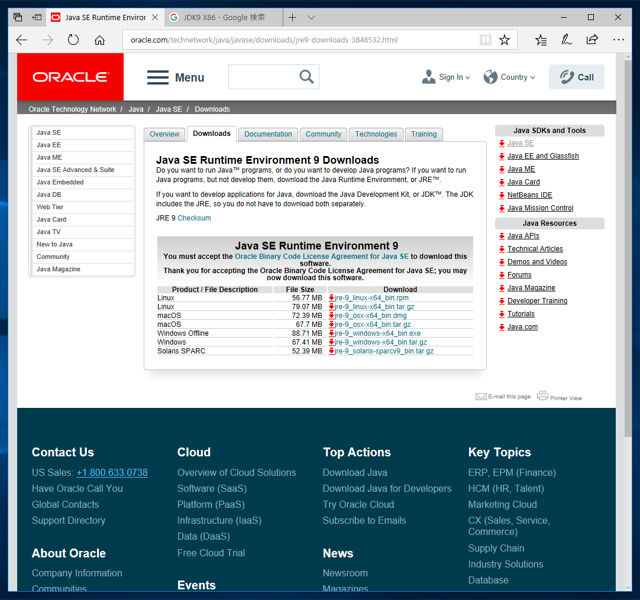Image resolution: width=640 pixels, height=600 pixels.
Task: Click the address bar URL
Action: coord(264,40)
